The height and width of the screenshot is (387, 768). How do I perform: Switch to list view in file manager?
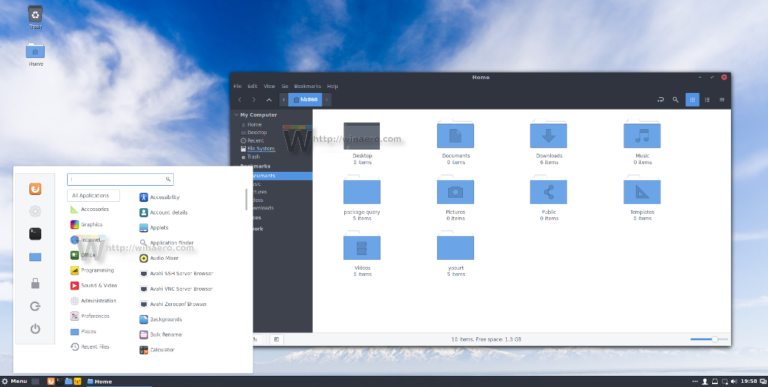point(707,99)
